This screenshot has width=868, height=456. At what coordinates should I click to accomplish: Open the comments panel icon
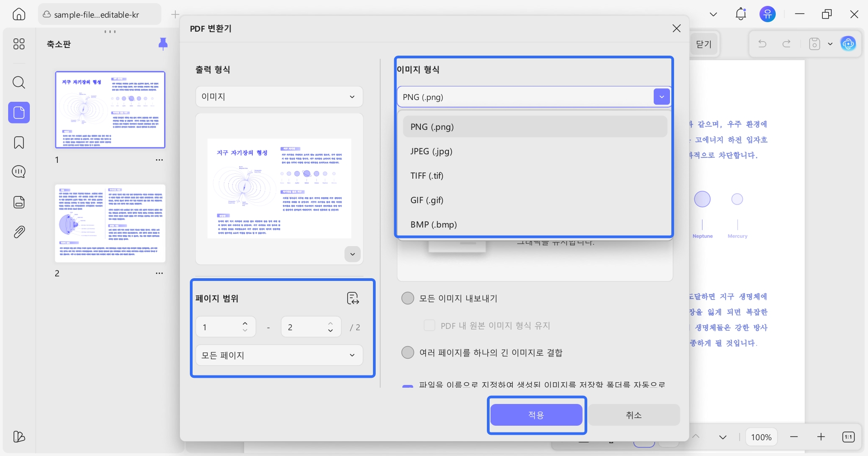tap(19, 172)
